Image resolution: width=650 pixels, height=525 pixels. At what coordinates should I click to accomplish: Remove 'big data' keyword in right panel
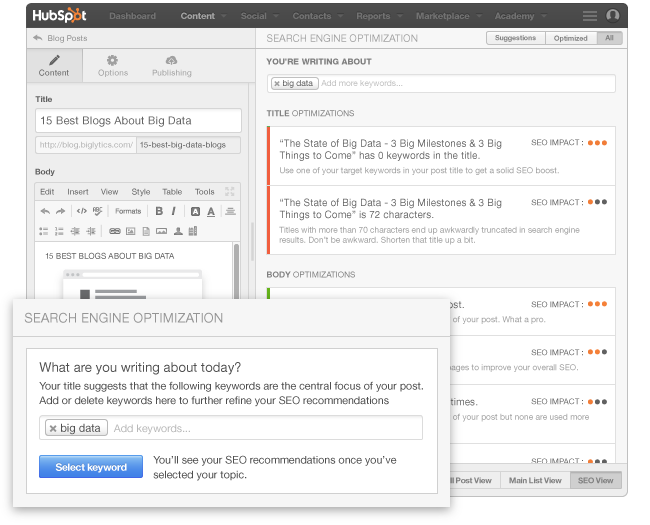pyautogui.click(x=277, y=83)
